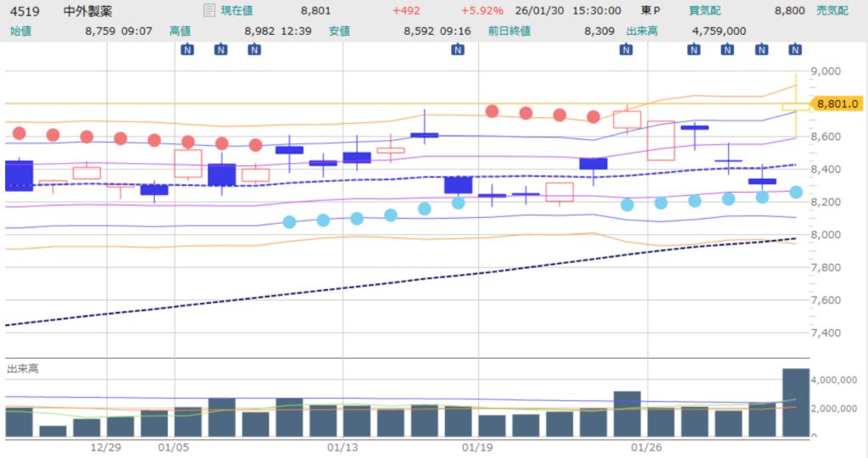Click the third N marker from the right
Image resolution: width=868 pixels, height=458 pixels.
coord(727,50)
